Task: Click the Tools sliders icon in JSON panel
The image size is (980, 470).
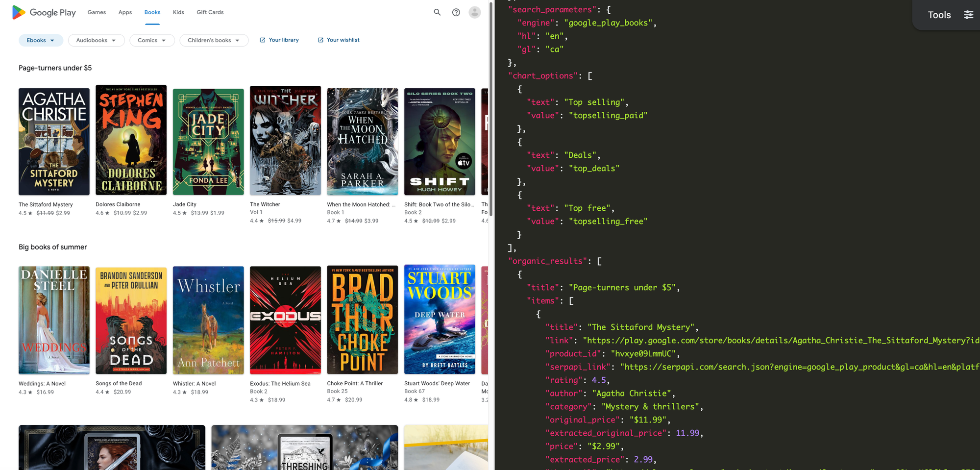Action: 969,15
